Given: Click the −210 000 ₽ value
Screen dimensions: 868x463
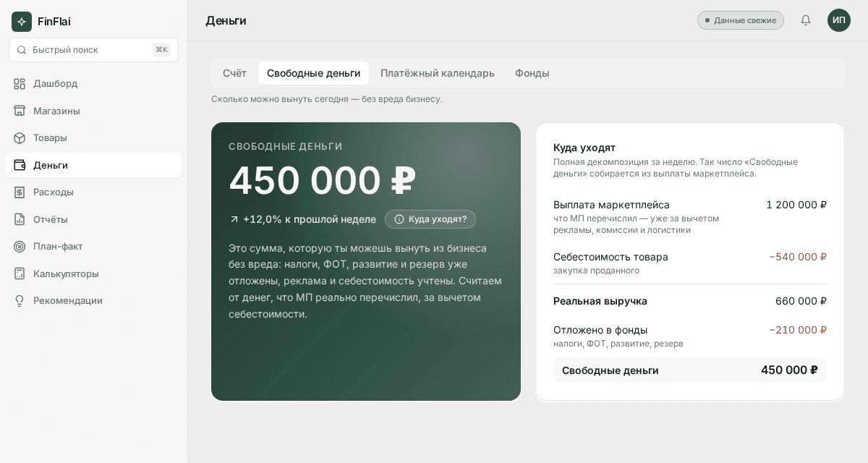Looking at the screenshot, I should (x=798, y=330).
